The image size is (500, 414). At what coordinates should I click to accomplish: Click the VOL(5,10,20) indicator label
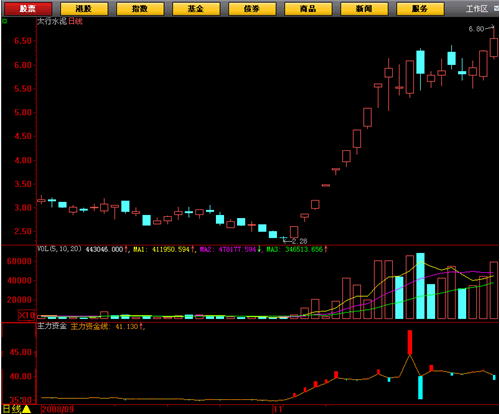point(59,249)
